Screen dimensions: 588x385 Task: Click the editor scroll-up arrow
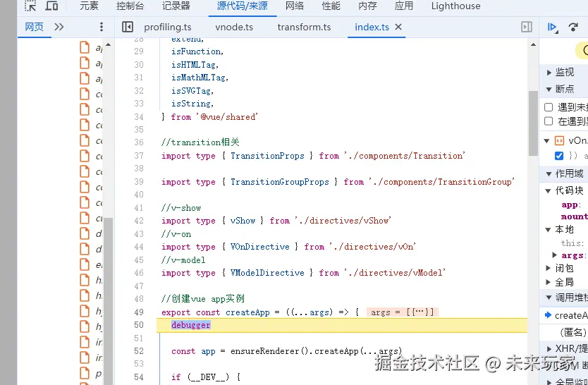pos(533,44)
